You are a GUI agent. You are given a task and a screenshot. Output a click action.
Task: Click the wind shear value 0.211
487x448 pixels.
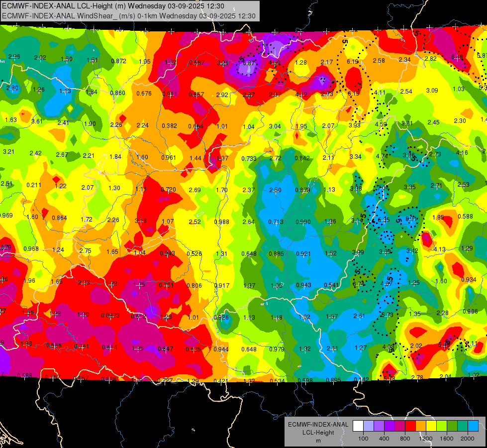click(x=34, y=185)
